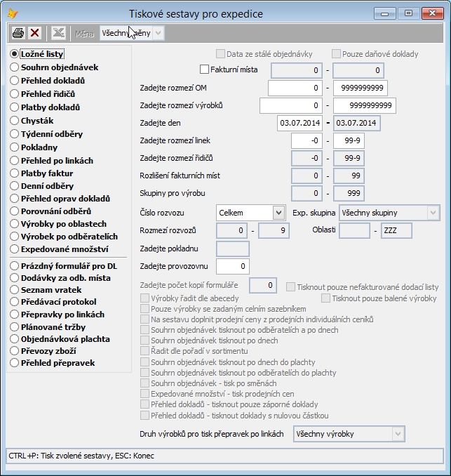
Task: Click the red X cancel toolbar icon
Action: pyautogui.click(x=35, y=33)
